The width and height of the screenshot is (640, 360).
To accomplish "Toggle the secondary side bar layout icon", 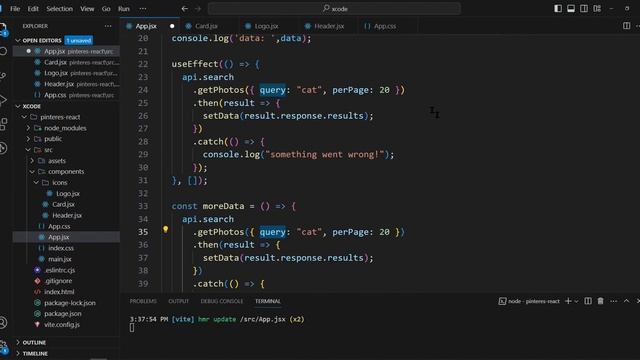I will click(584, 9).
